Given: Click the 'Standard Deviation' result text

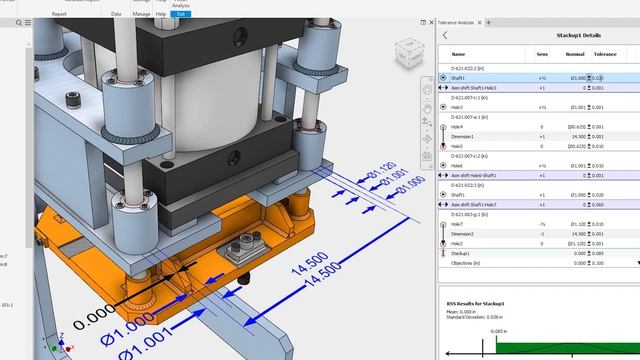Looking at the screenshot, I should [475, 317].
